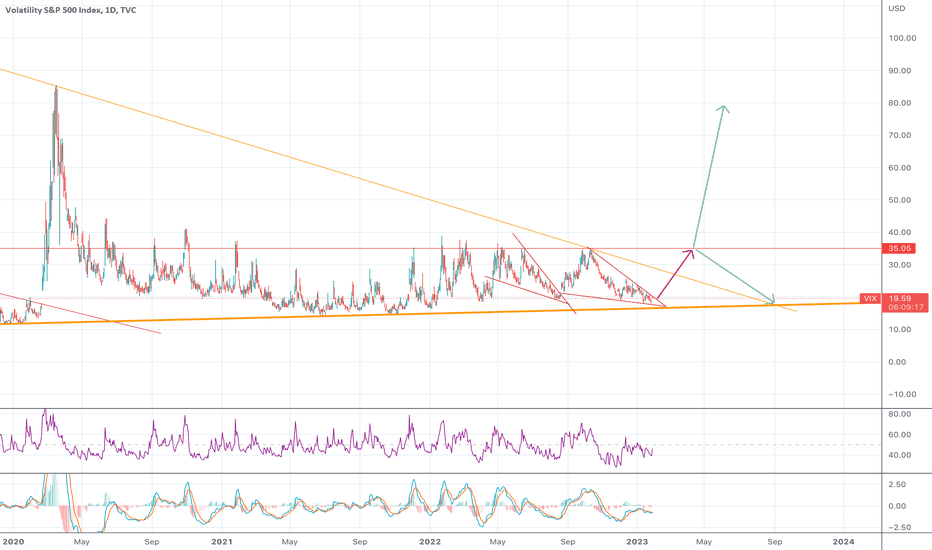Select the crimson upward arrow drawing
The image size is (932, 550).
click(x=675, y=274)
